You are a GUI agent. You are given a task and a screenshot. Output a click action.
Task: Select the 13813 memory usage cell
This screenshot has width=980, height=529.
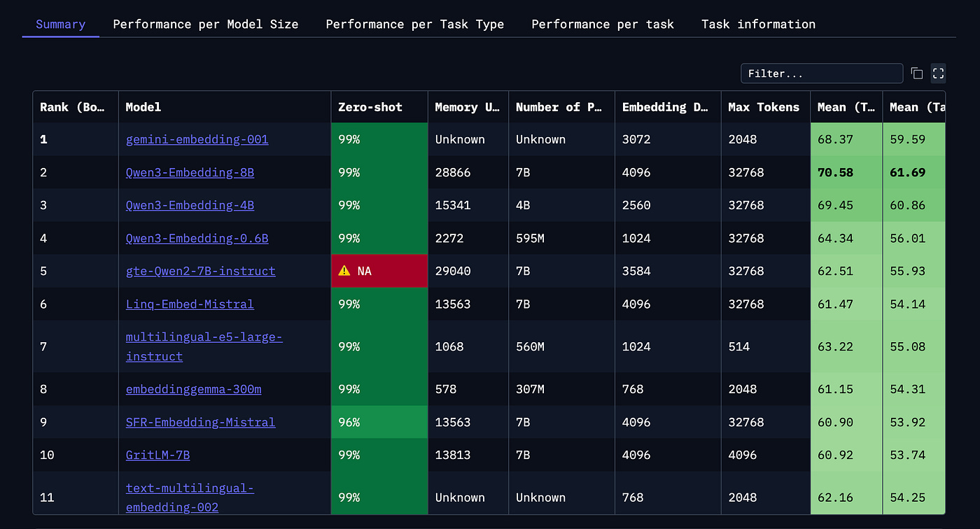[x=468, y=455]
